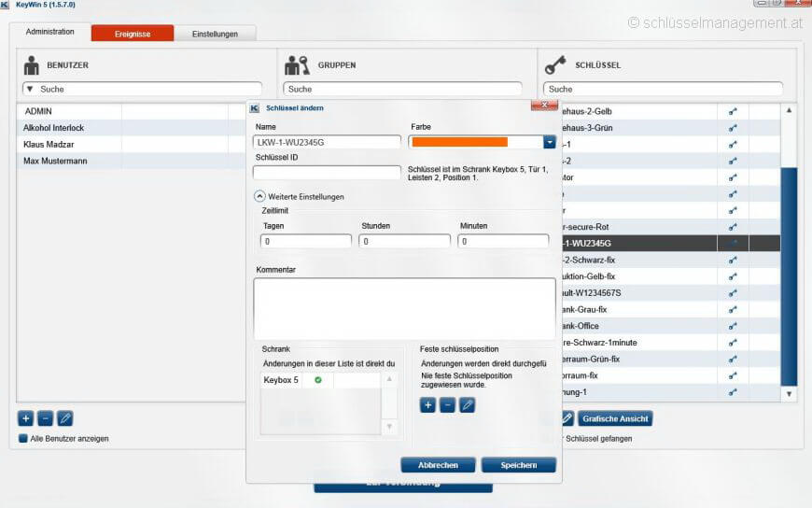Edit fixed key position with pencil icon
The height and width of the screenshot is (508, 812).
click(x=467, y=405)
